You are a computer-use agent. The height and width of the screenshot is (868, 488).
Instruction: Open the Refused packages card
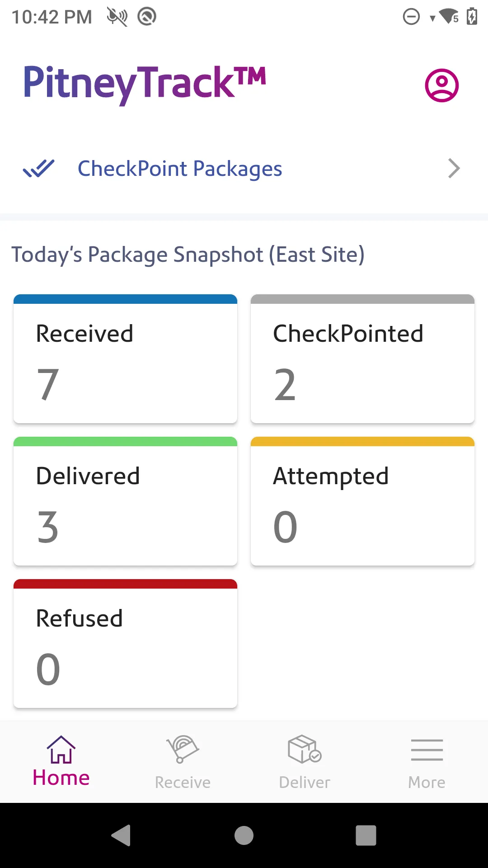(x=125, y=644)
